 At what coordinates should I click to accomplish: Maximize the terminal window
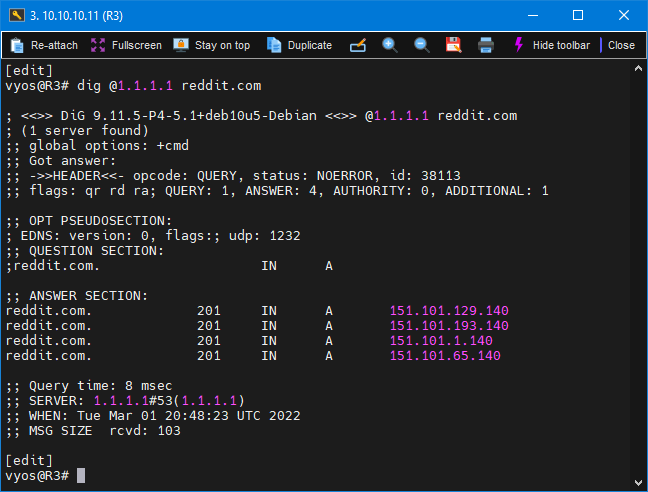(578, 15)
